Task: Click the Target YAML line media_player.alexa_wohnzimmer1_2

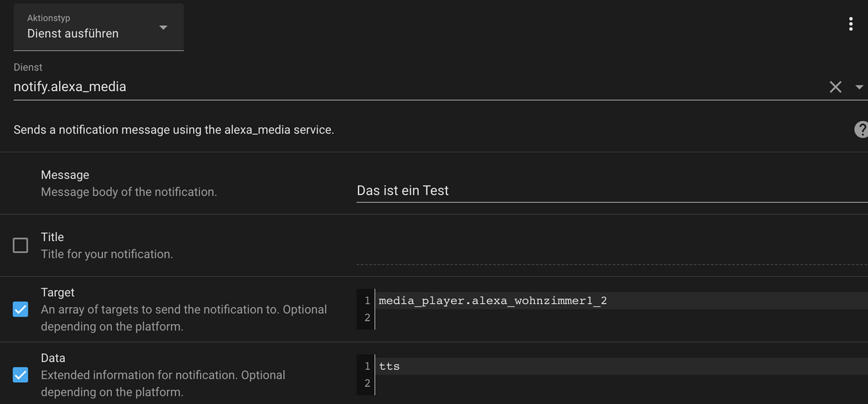Action: (x=492, y=301)
